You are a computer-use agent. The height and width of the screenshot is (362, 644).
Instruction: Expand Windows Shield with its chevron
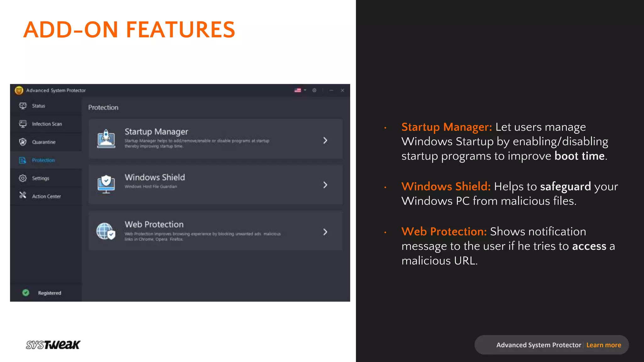(x=325, y=185)
